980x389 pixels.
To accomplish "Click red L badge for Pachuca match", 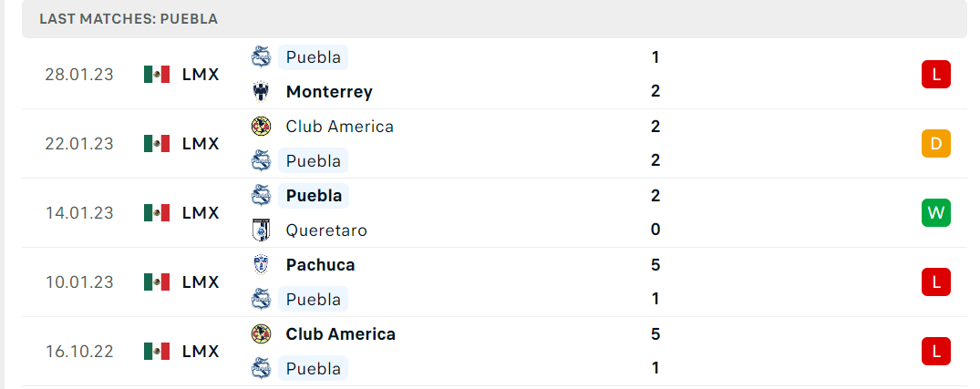I will click(935, 282).
